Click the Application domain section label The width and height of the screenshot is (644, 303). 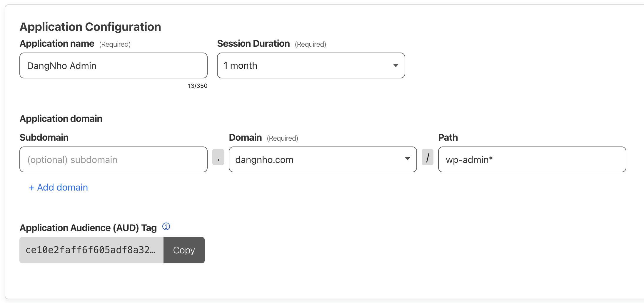click(x=61, y=119)
